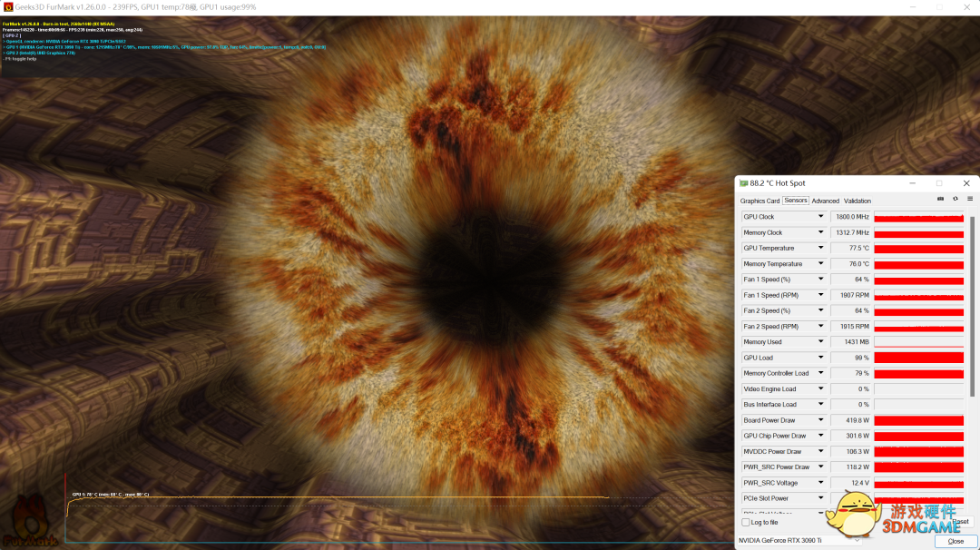This screenshot has width=980, height=550.
Task: Click the F1 toggle help line in FurMark
Action: coord(20,59)
